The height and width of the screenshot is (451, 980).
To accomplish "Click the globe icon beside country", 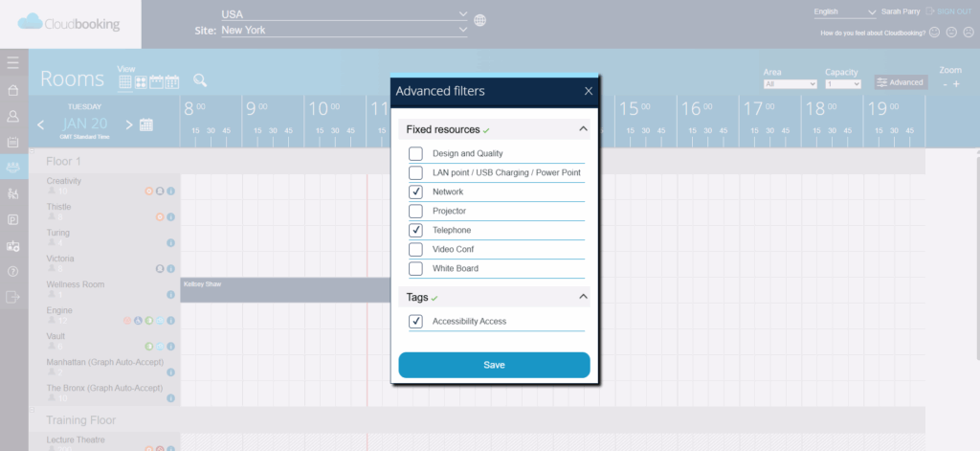I will [480, 20].
